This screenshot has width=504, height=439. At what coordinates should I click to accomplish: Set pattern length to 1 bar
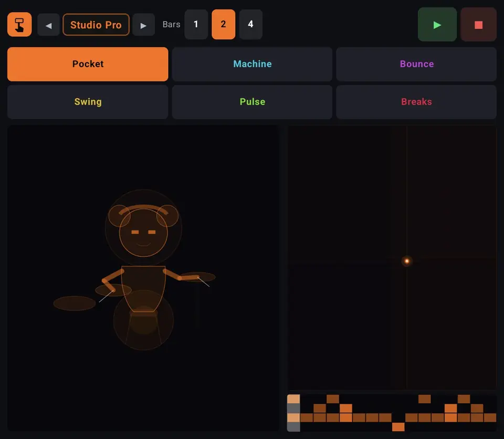(196, 25)
